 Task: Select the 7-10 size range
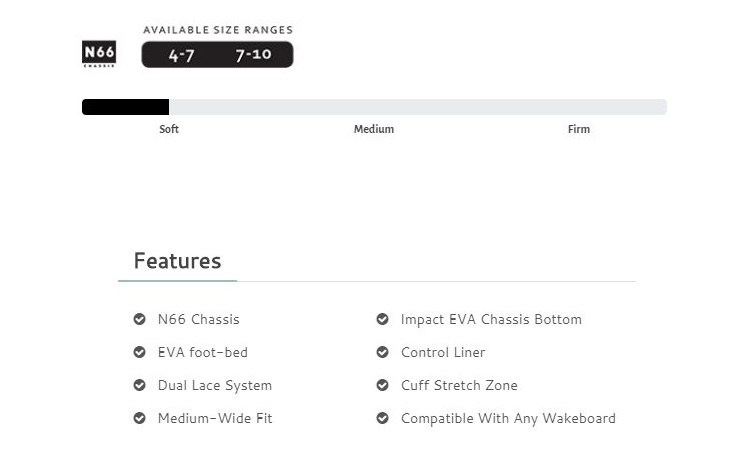(254, 55)
